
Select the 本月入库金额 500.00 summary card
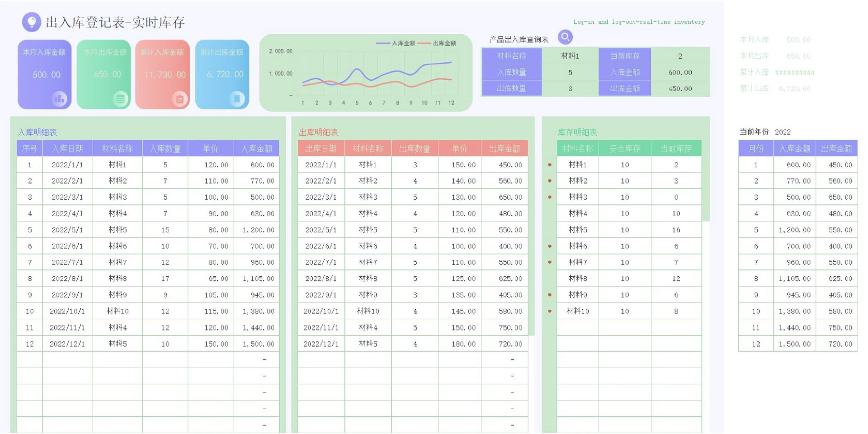tap(44, 74)
